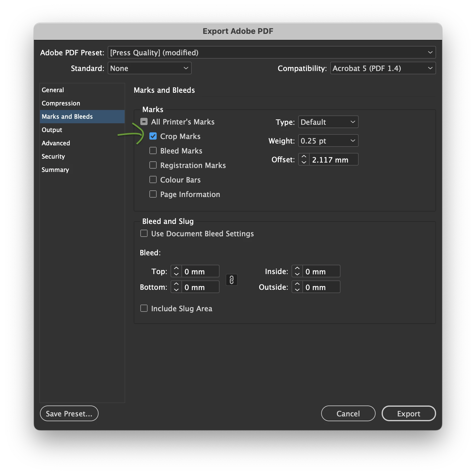
Task: Uncheck the Crop Marks checkbox
Action: tap(153, 136)
